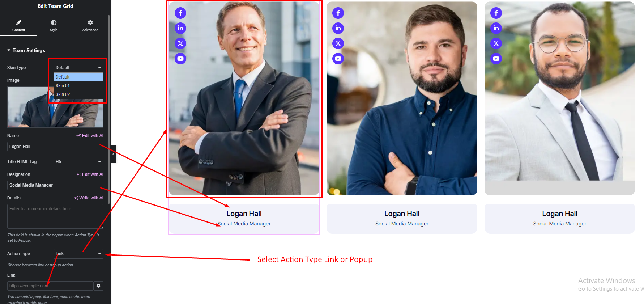Collapse Team Settings section
This screenshot has width=644, height=304.
click(26, 50)
